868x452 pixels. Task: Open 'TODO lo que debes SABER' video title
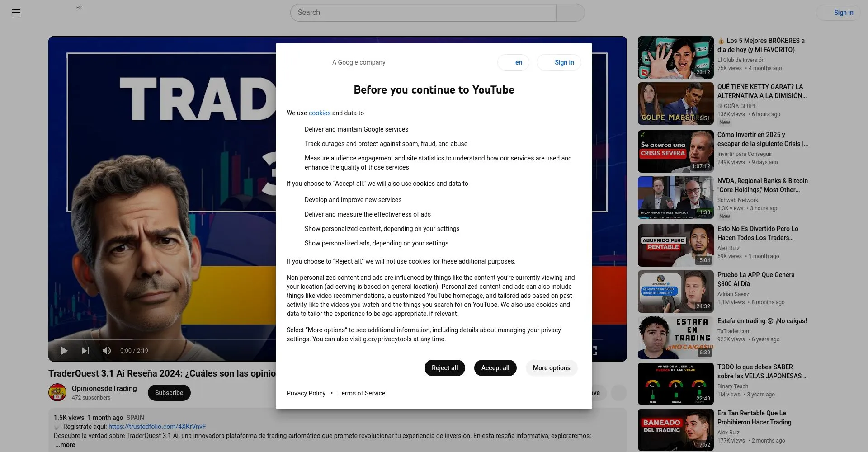(762, 372)
